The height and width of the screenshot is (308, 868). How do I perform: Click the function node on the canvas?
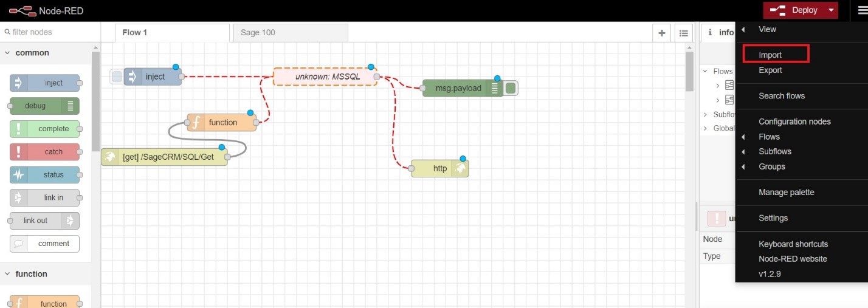222,123
